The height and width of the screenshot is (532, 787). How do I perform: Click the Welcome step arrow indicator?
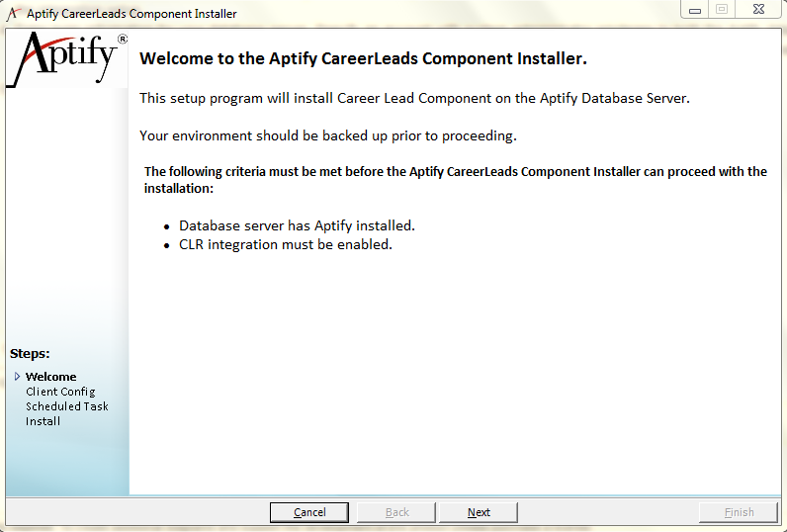pos(17,377)
